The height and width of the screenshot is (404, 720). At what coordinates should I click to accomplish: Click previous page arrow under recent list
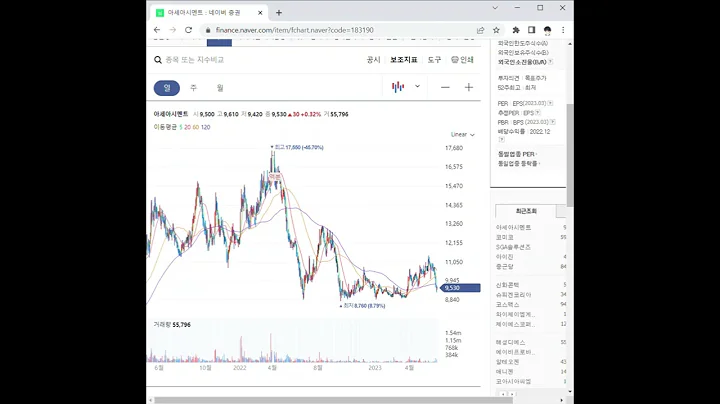click(x=503, y=394)
